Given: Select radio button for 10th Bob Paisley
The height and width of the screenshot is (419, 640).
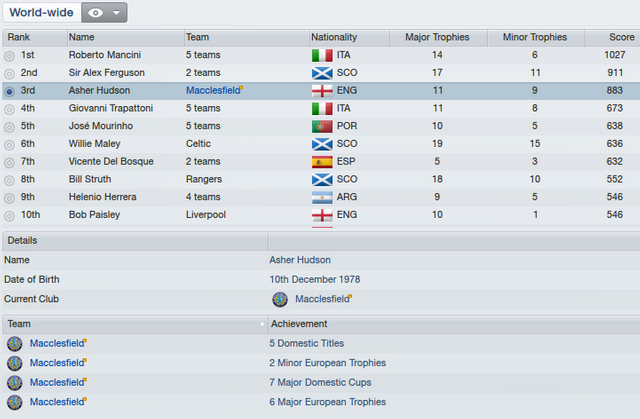Looking at the screenshot, I should 9,215.
